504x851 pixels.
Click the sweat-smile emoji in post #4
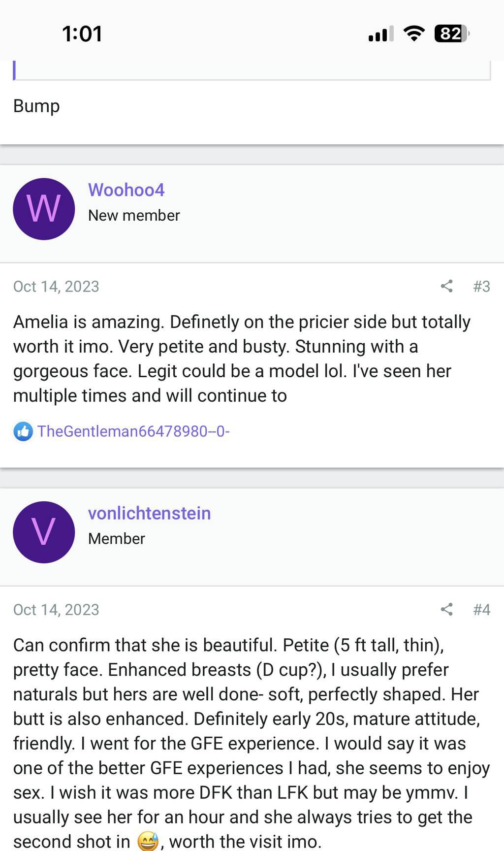(147, 841)
